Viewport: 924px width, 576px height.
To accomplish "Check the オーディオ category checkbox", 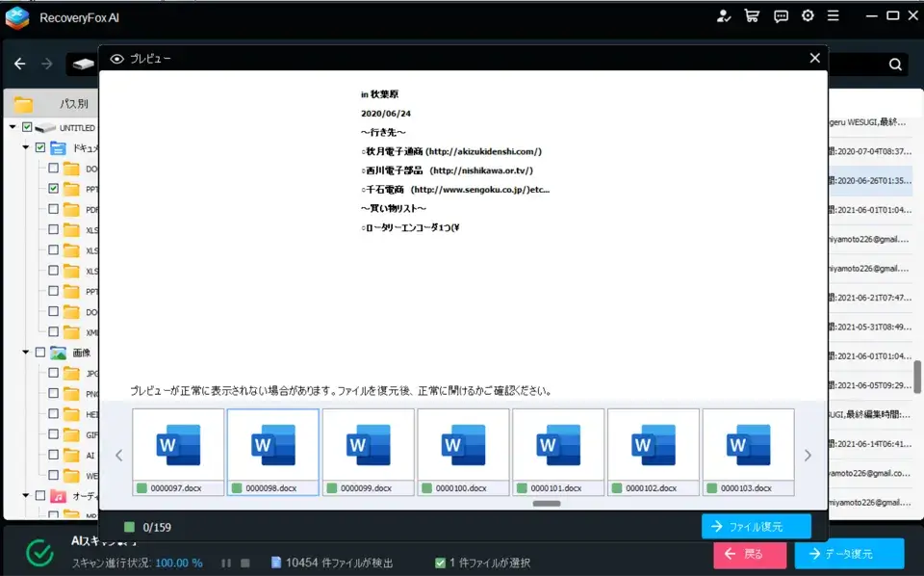I will pos(40,495).
